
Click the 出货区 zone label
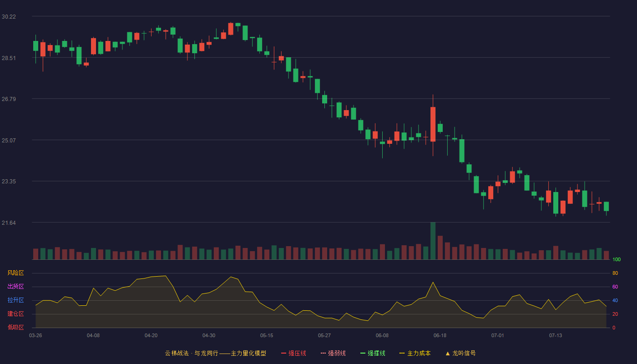(15, 287)
